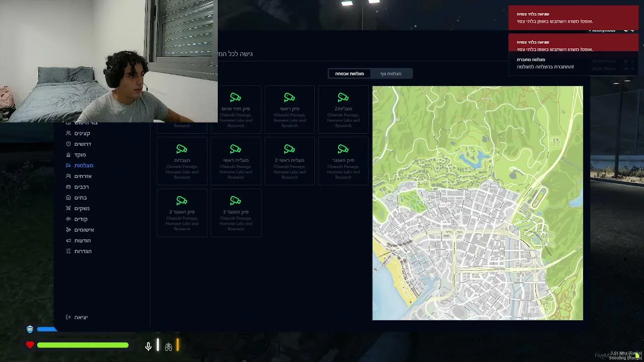This screenshot has width=644, height=362.
Task: Click the house icon beside בתים
Action: (x=68, y=198)
